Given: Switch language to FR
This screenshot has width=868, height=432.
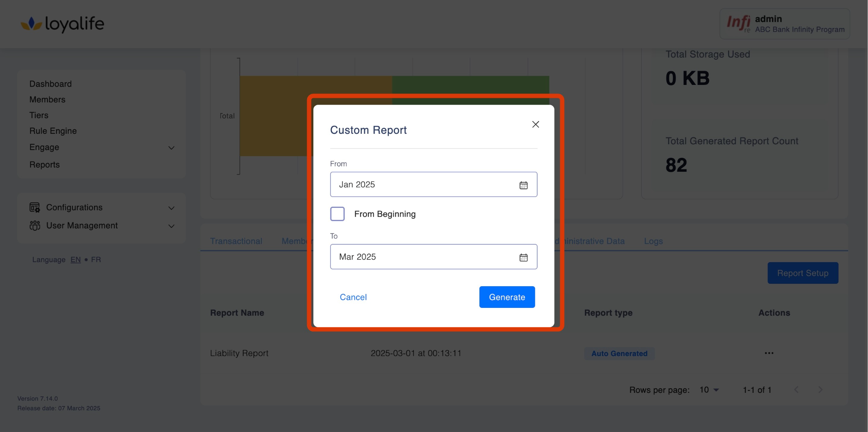Looking at the screenshot, I should point(96,260).
